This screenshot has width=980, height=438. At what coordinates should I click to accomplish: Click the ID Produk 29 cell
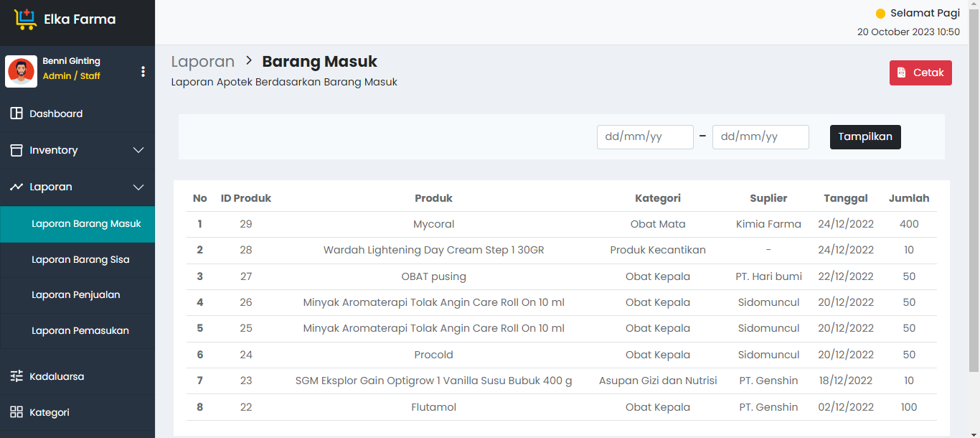pyautogui.click(x=246, y=224)
